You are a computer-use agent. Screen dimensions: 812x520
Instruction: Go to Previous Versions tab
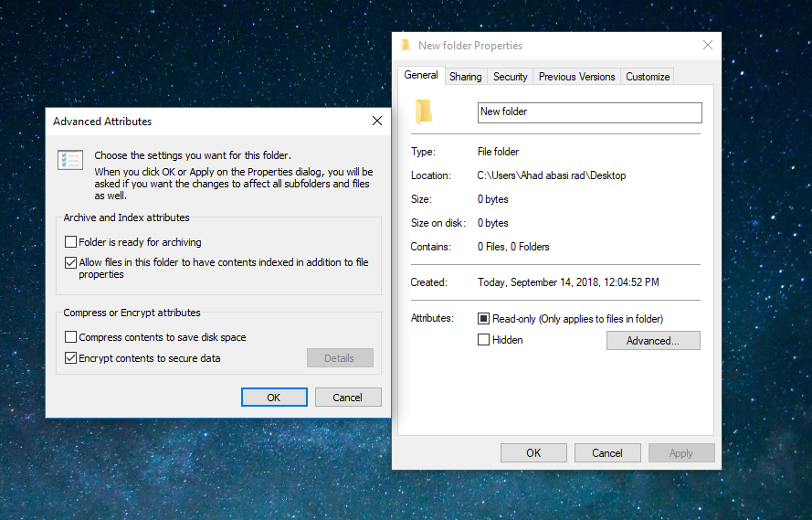click(x=577, y=77)
